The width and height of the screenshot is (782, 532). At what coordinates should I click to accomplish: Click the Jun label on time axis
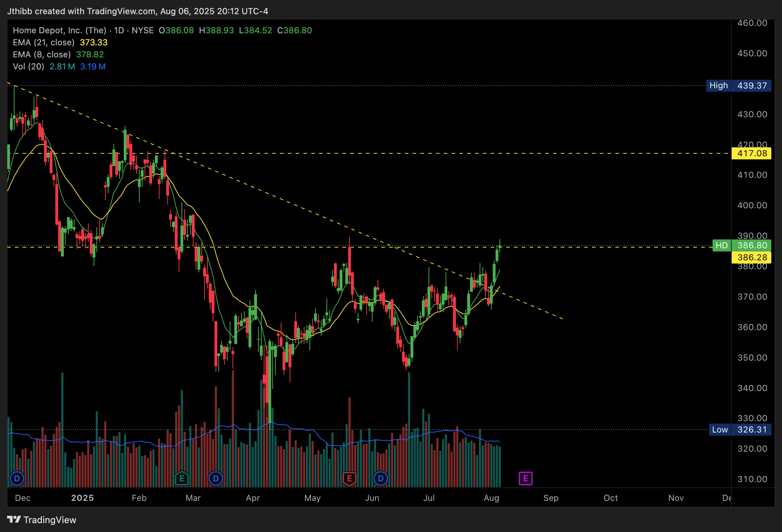pos(372,498)
